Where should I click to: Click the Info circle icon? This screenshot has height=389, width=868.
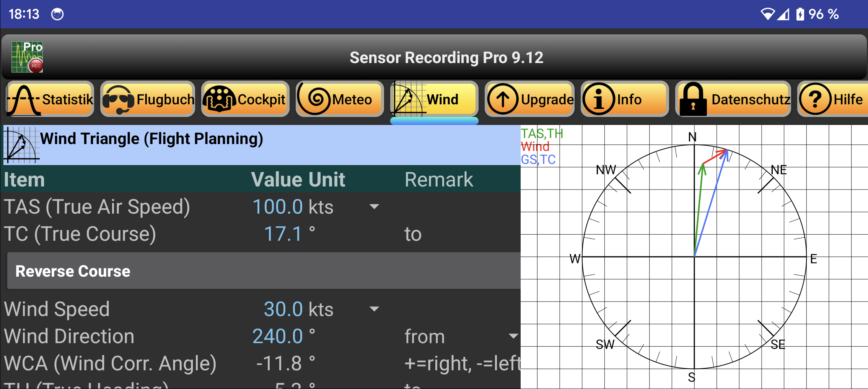(x=598, y=99)
